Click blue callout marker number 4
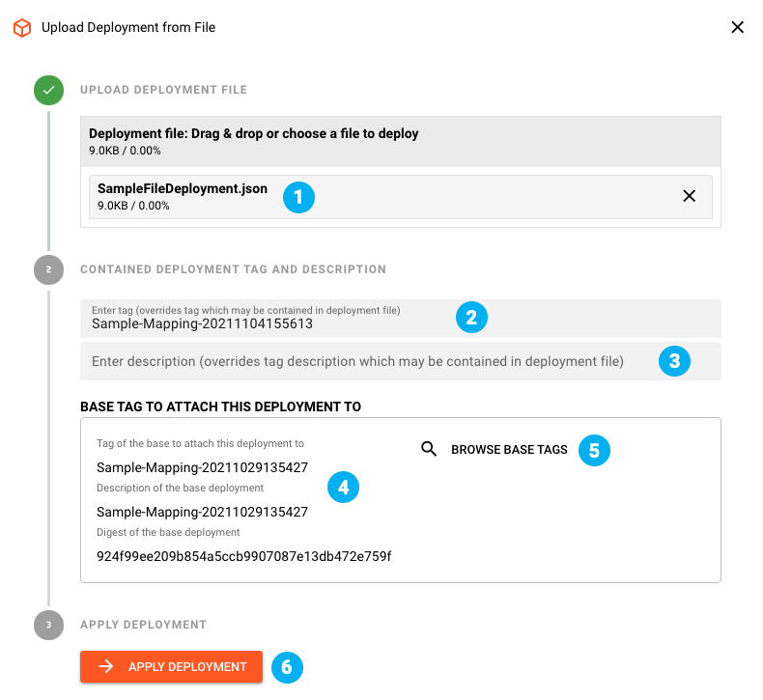Screen dimensions: 763x700 click(343, 487)
